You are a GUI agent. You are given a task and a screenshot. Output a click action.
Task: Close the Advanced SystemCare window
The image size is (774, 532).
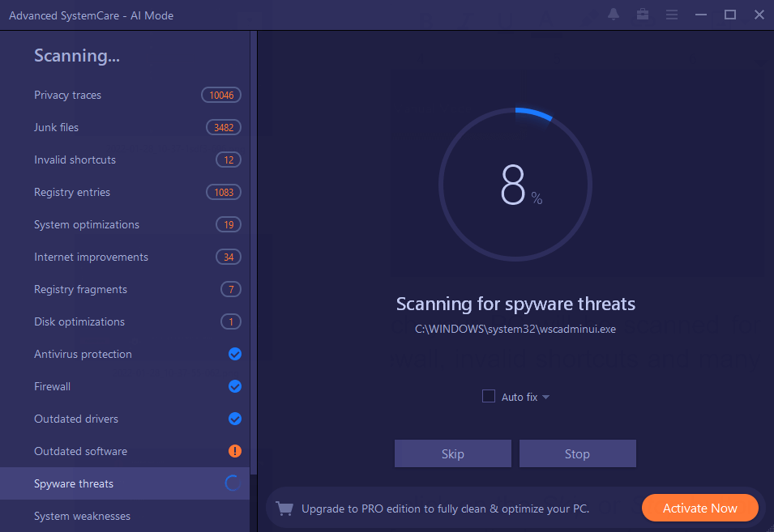[x=759, y=15]
